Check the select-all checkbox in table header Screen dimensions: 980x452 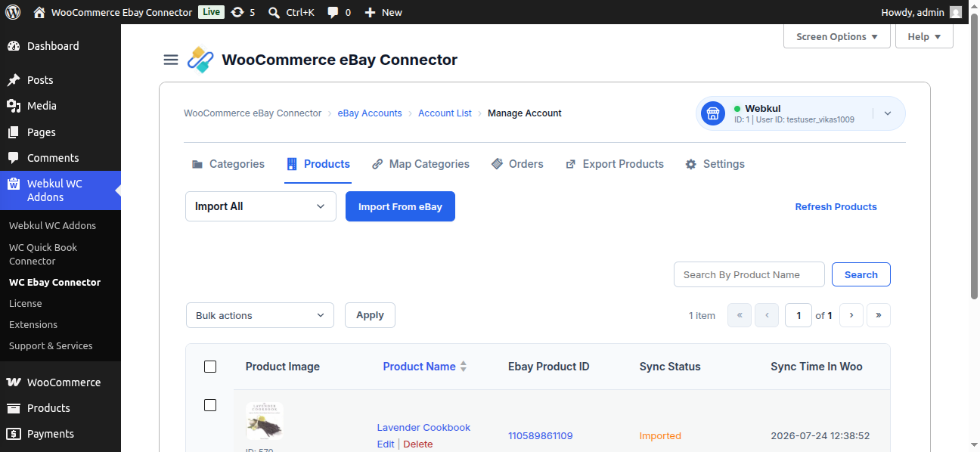pos(210,367)
